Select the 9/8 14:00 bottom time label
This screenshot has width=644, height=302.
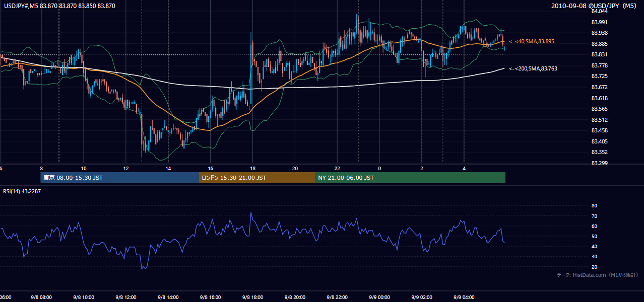[168, 297]
